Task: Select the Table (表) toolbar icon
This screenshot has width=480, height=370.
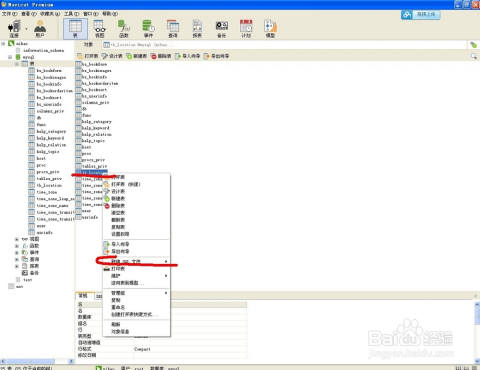Action: (75, 29)
